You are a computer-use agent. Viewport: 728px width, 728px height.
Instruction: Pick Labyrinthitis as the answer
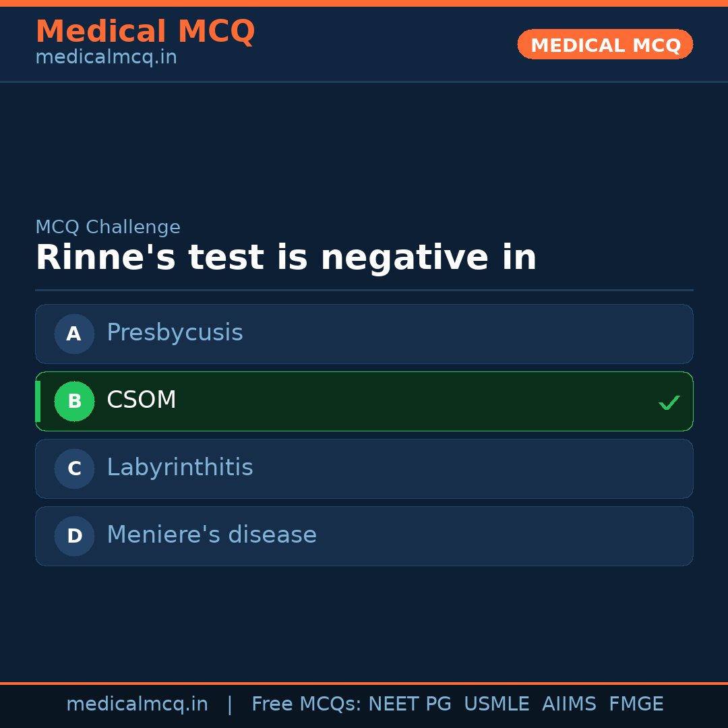coord(180,468)
